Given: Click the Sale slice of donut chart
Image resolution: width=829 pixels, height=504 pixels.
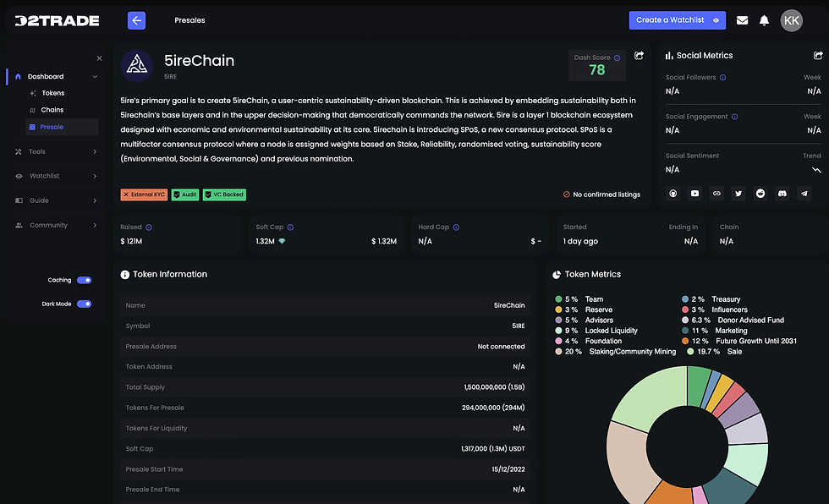Looking at the screenshot, I should click(656, 396).
